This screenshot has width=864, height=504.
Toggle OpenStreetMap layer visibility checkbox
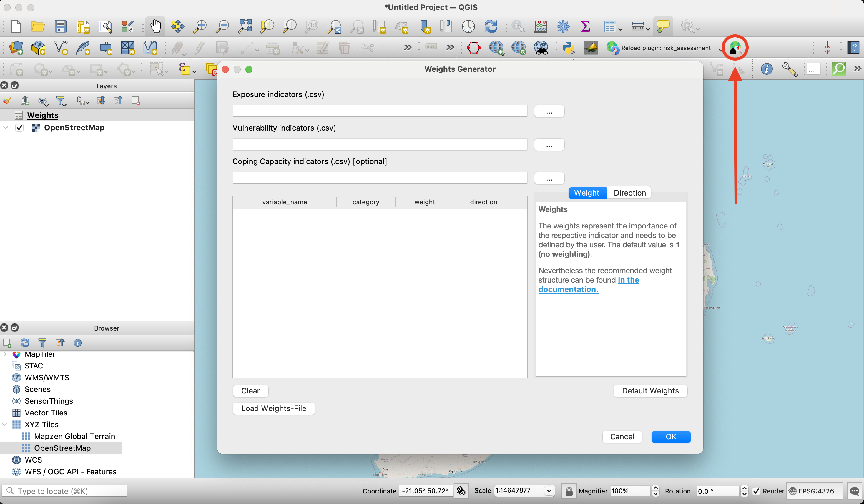point(19,127)
